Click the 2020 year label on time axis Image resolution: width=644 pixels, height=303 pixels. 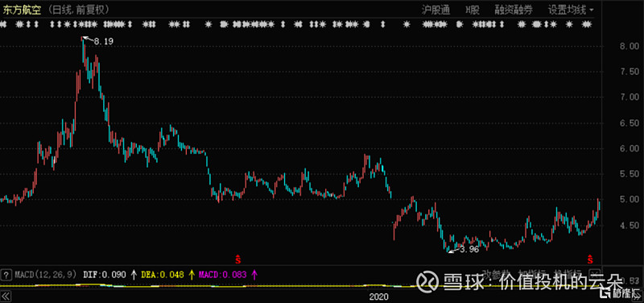pyautogui.click(x=378, y=297)
